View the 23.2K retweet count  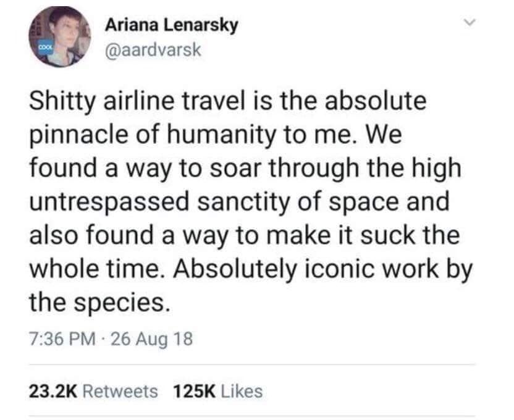tap(51, 391)
